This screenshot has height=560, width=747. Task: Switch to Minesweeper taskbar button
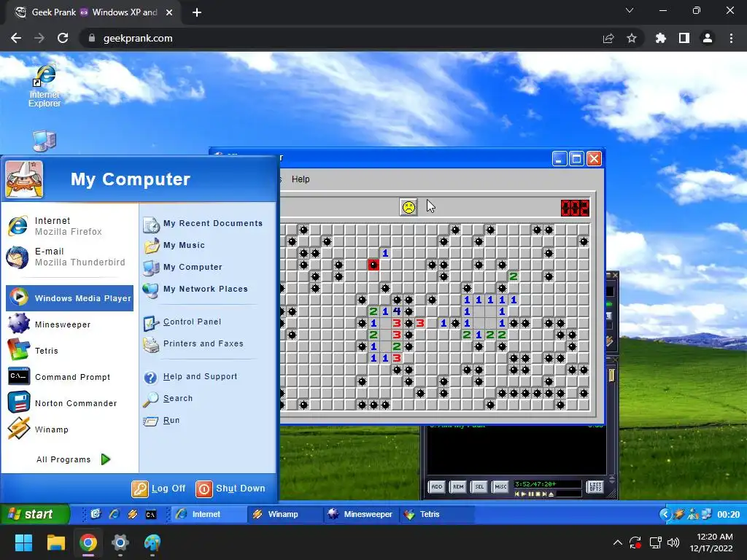pos(360,514)
